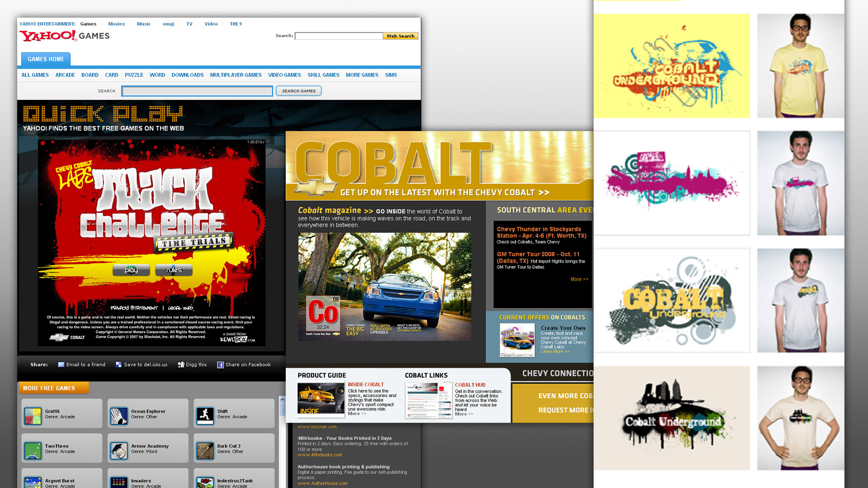
Task: Click the rules button in Track Challenge
Action: [174, 270]
